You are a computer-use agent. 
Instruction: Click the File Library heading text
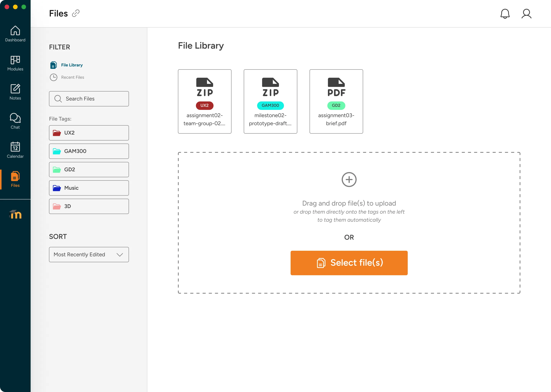201,46
